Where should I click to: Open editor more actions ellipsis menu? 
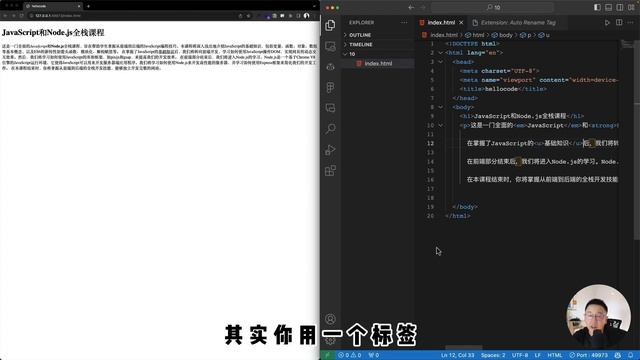tap(631, 22)
